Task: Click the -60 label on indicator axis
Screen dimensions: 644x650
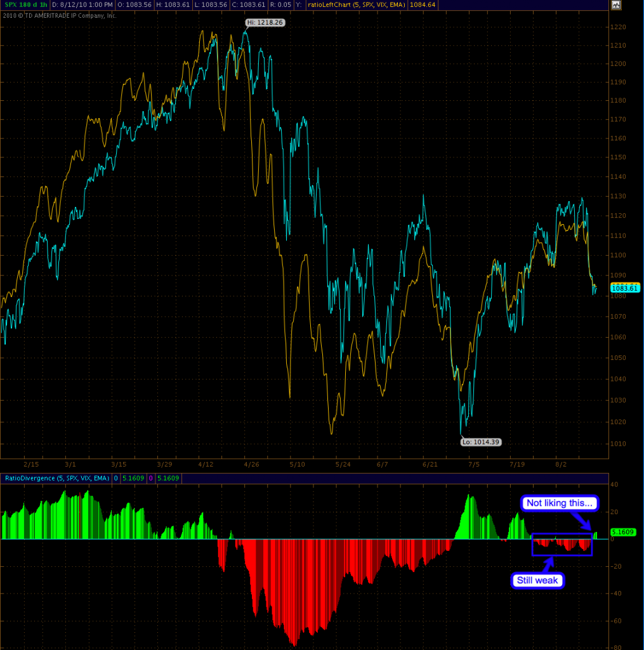Action: pos(616,621)
